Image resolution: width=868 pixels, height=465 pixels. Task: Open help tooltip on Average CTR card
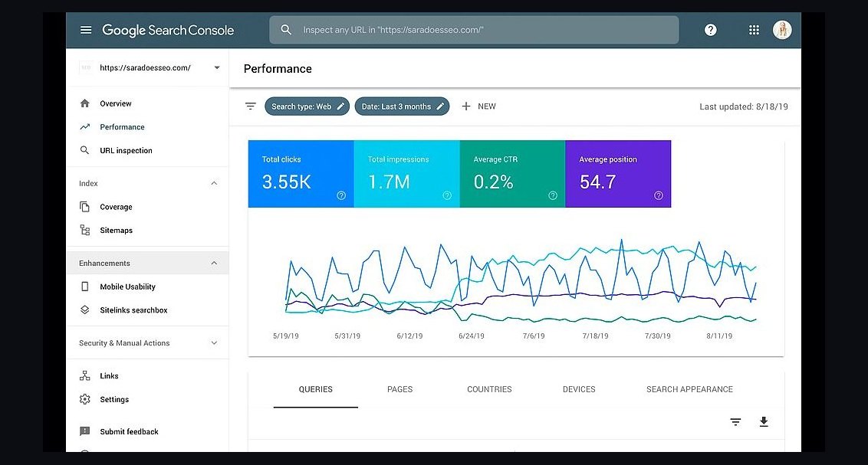click(553, 195)
